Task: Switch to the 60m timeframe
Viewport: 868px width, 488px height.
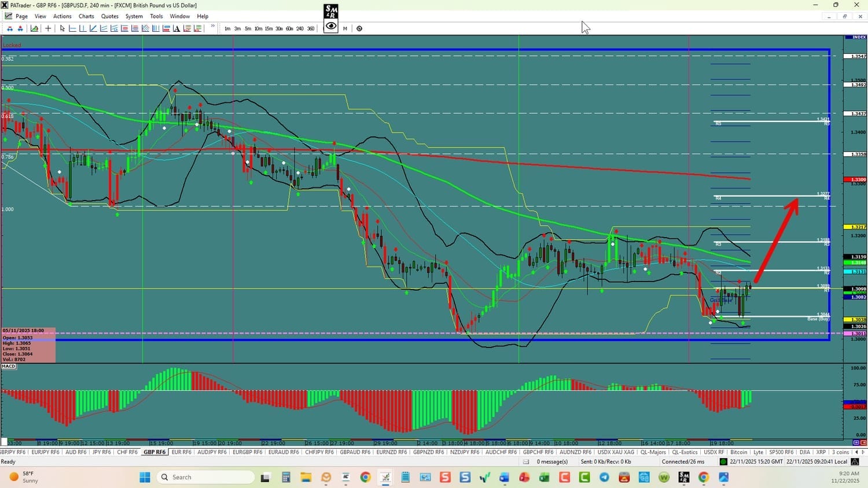Action: click(x=289, y=28)
